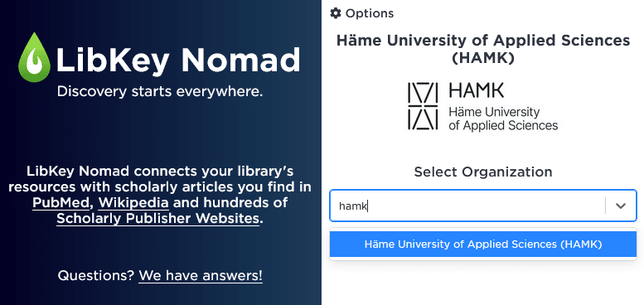
Task: Click Häme University of Applied Sciences logo caption
Action: tap(503, 119)
